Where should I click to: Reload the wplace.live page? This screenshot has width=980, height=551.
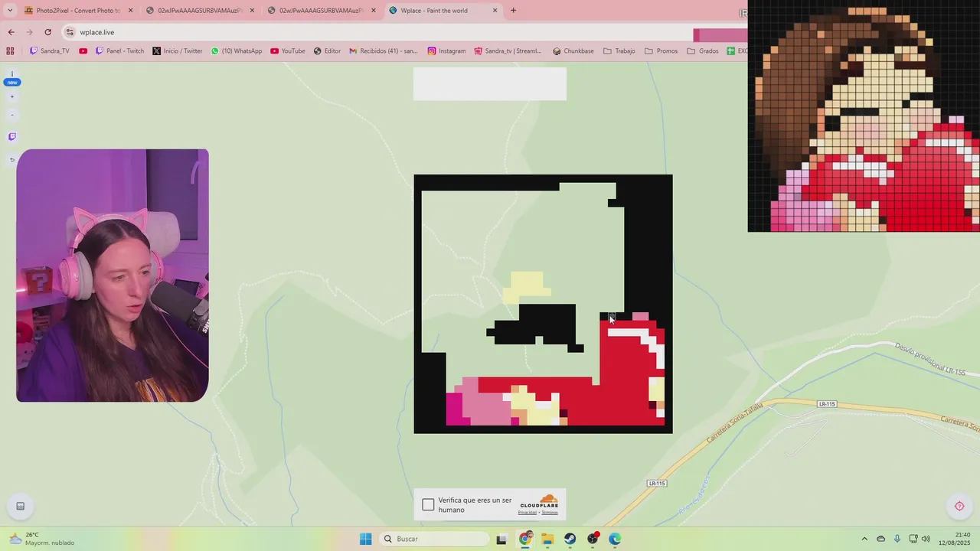click(x=47, y=32)
